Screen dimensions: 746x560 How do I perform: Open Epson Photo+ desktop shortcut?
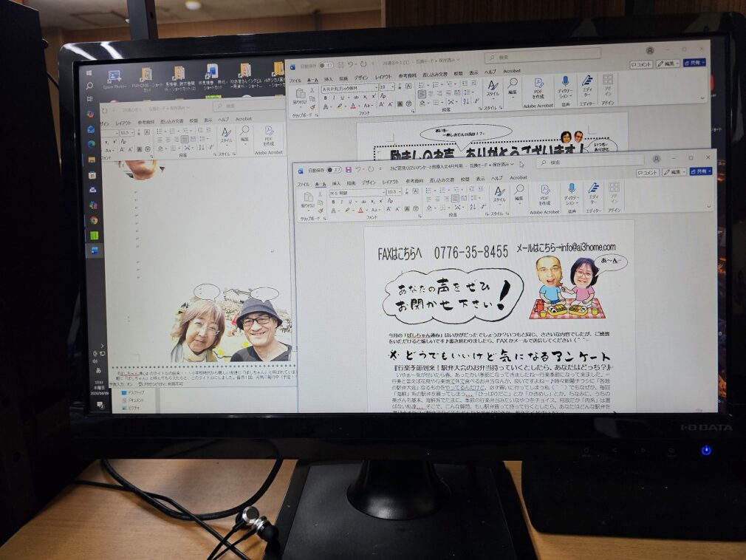114,77
